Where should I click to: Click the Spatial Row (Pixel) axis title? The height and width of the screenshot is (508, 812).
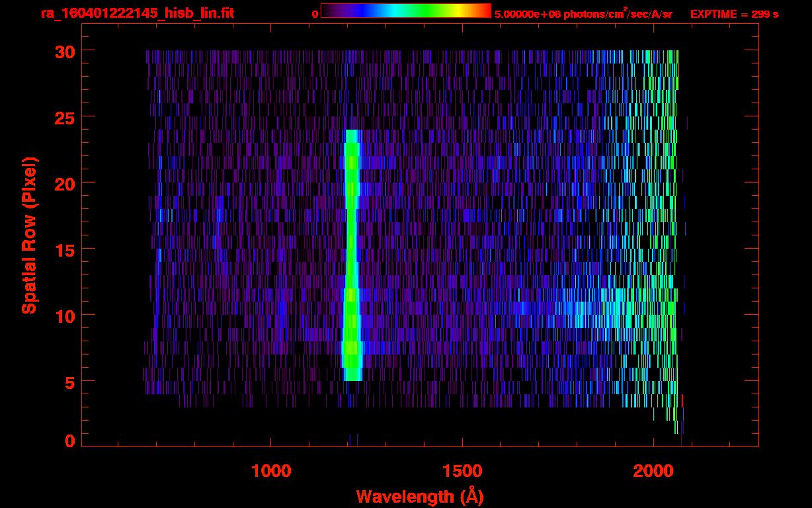[30, 235]
